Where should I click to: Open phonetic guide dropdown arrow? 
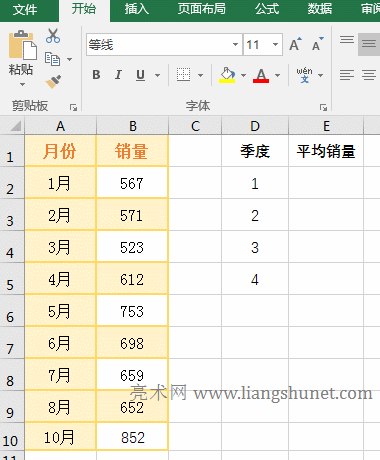(x=320, y=75)
